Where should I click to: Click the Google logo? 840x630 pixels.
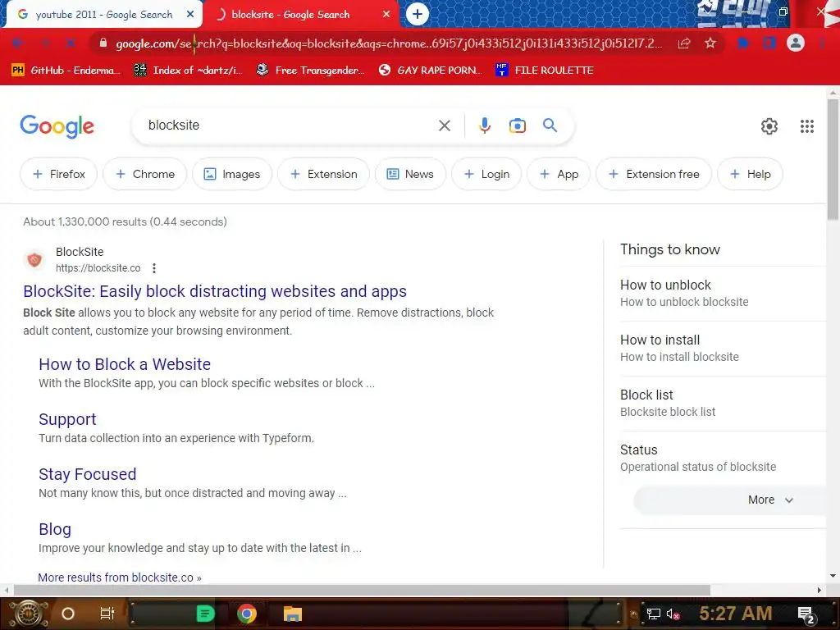57,126
